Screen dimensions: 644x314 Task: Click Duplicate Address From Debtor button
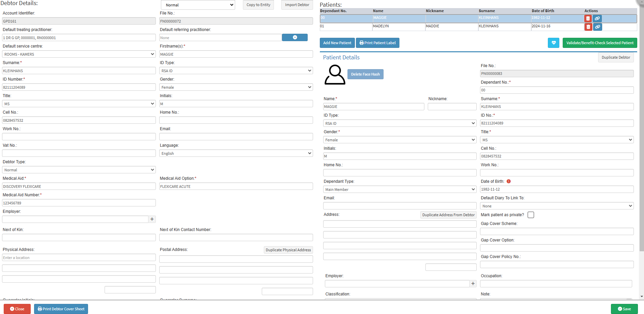[x=448, y=215]
